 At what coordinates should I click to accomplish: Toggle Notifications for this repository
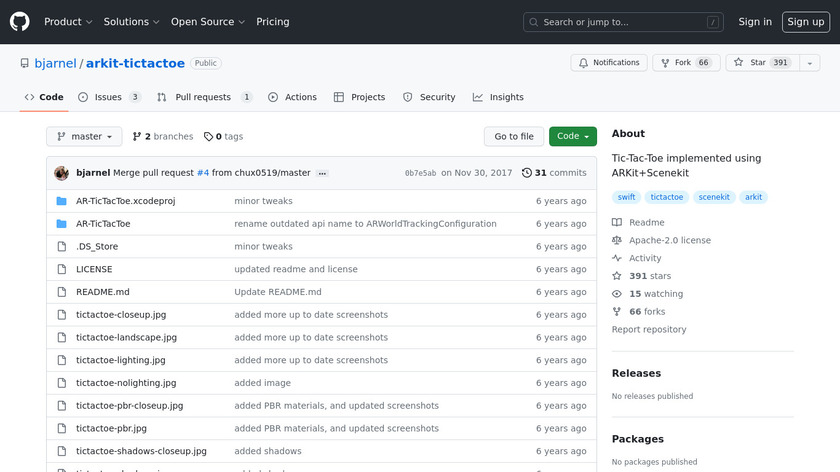pyautogui.click(x=608, y=63)
